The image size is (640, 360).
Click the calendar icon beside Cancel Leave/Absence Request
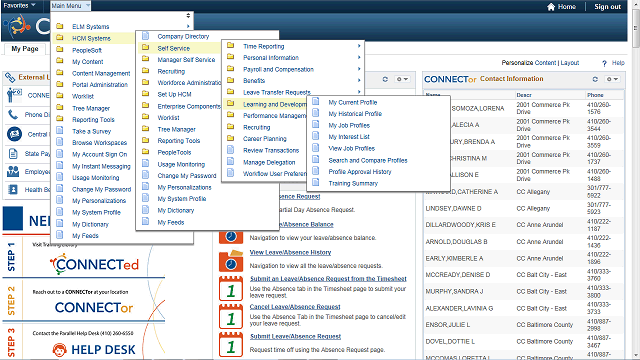tap(231, 316)
